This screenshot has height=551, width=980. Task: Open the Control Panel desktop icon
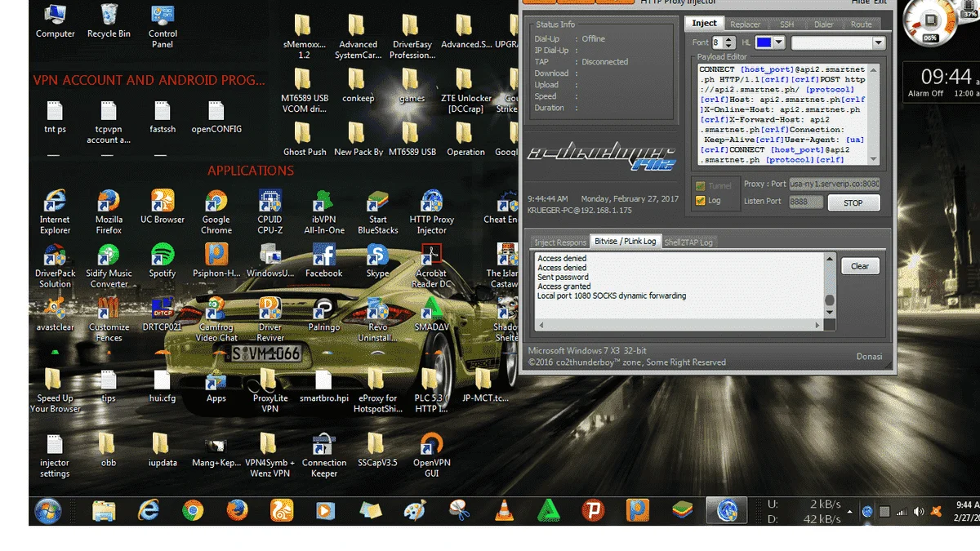click(163, 26)
